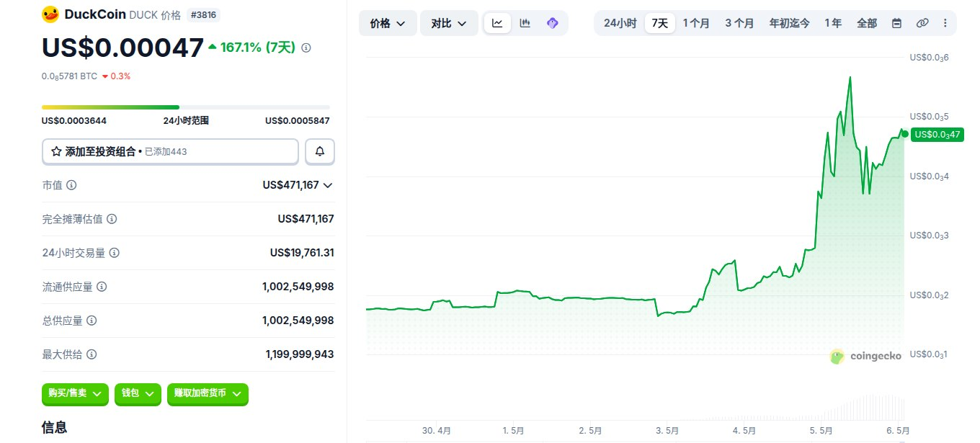Select the 1年 time range tab

[x=833, y=23]
